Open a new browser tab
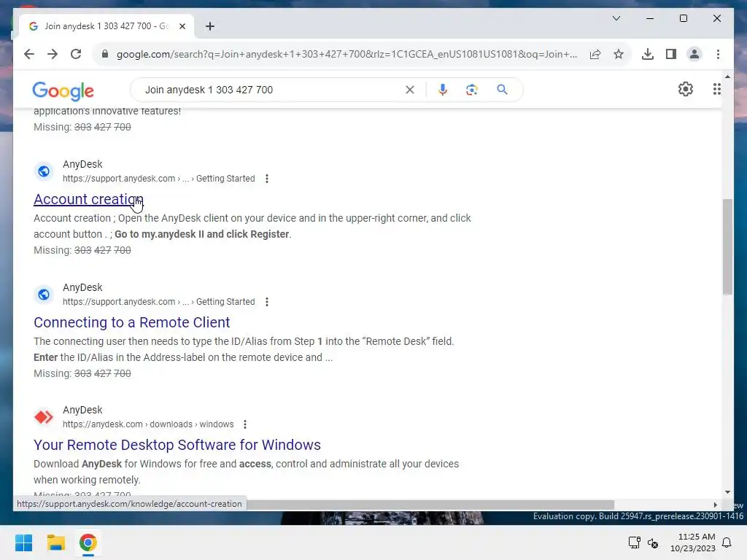The image size is (747, 560). [210, 26]
